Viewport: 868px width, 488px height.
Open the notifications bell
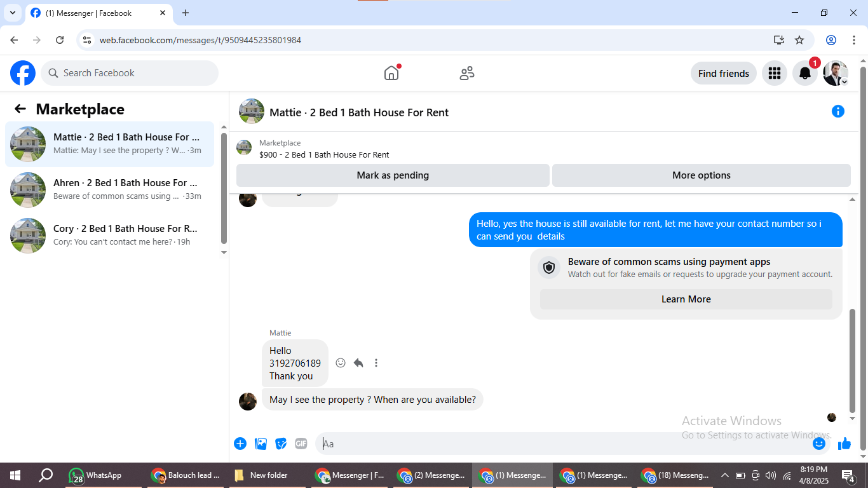(805, 73)
